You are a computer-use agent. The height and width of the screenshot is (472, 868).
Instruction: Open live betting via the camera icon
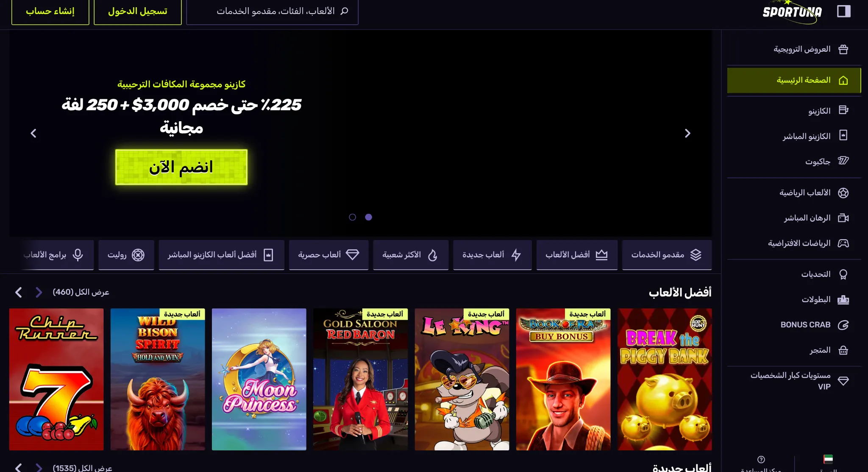click(x=843, y=218)
